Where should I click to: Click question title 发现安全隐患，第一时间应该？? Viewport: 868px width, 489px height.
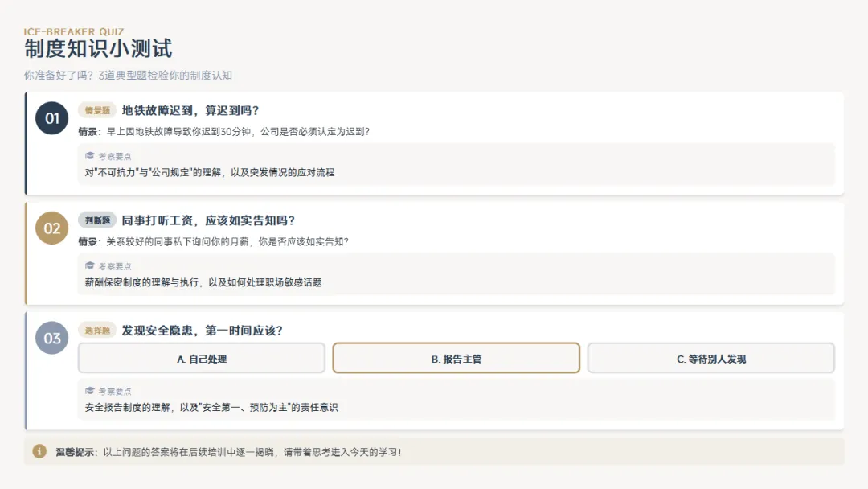[202, 331]
